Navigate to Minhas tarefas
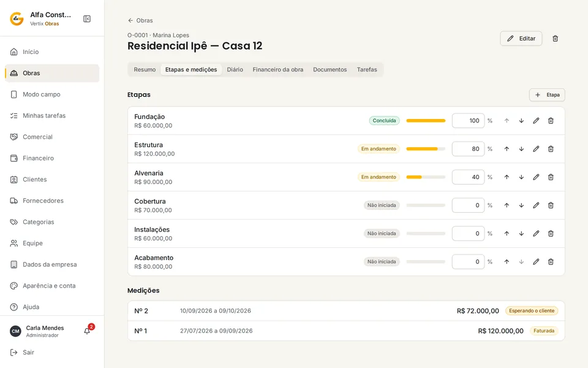 coord(52,116)
